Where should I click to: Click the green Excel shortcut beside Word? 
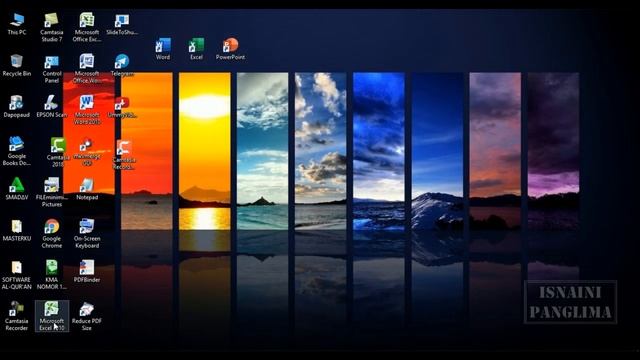coord(196,49)
